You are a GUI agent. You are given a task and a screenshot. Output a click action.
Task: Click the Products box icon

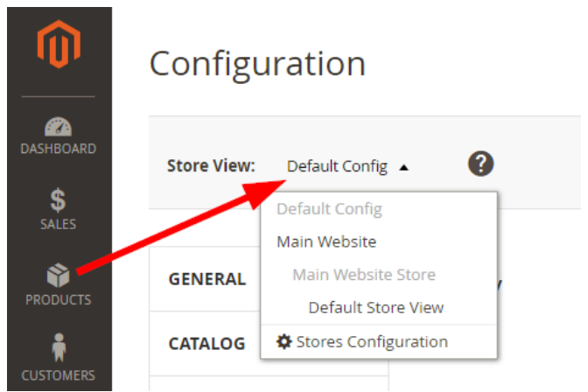point(58,276)
